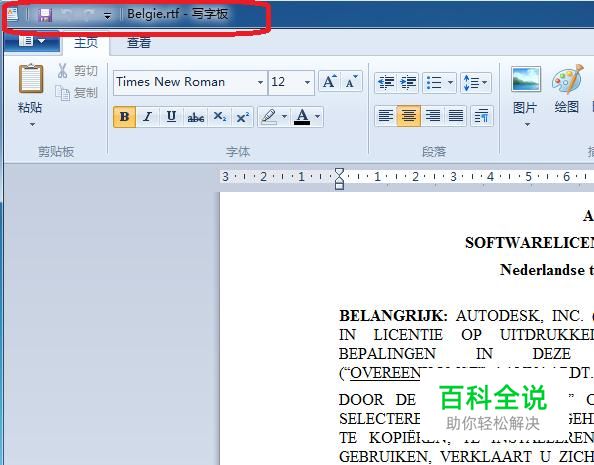Toggle Superscript formatting

pos(242,117)
